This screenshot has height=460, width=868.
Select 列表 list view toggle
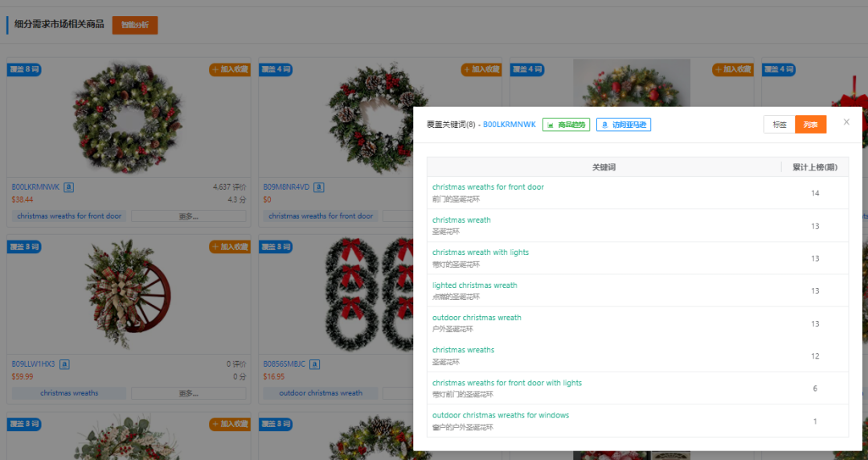coord(810,125)
